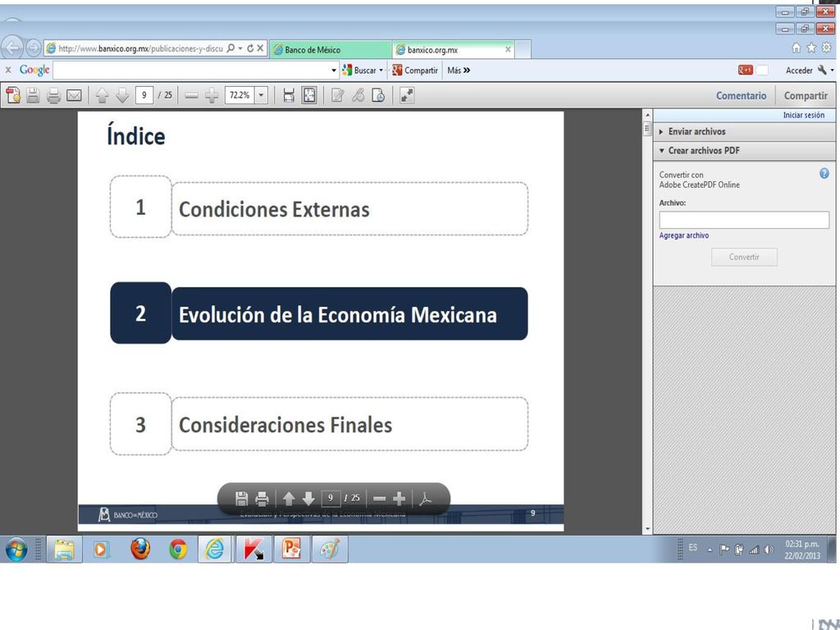Screen dimensions: 840x630
Task: Open PowerPoint from the taskbar
Action: point(291,549)
